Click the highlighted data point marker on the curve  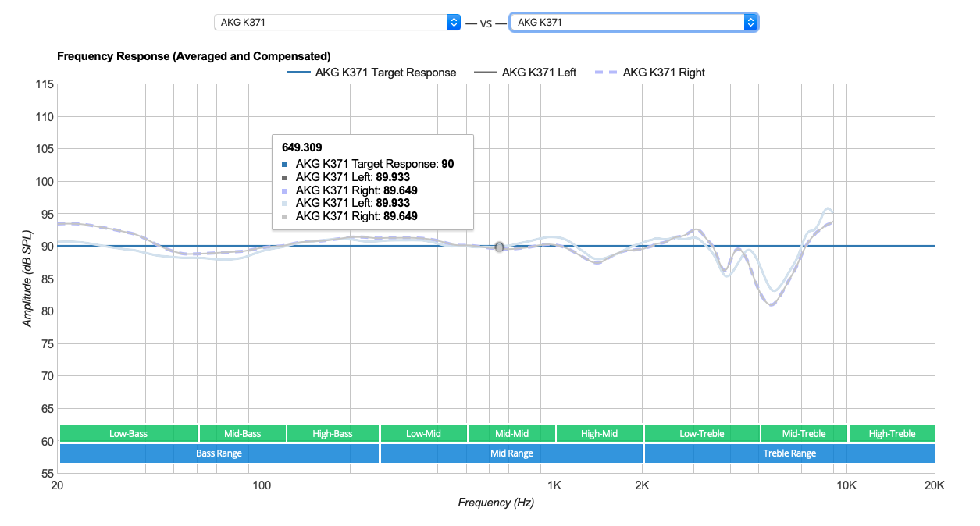500,247
